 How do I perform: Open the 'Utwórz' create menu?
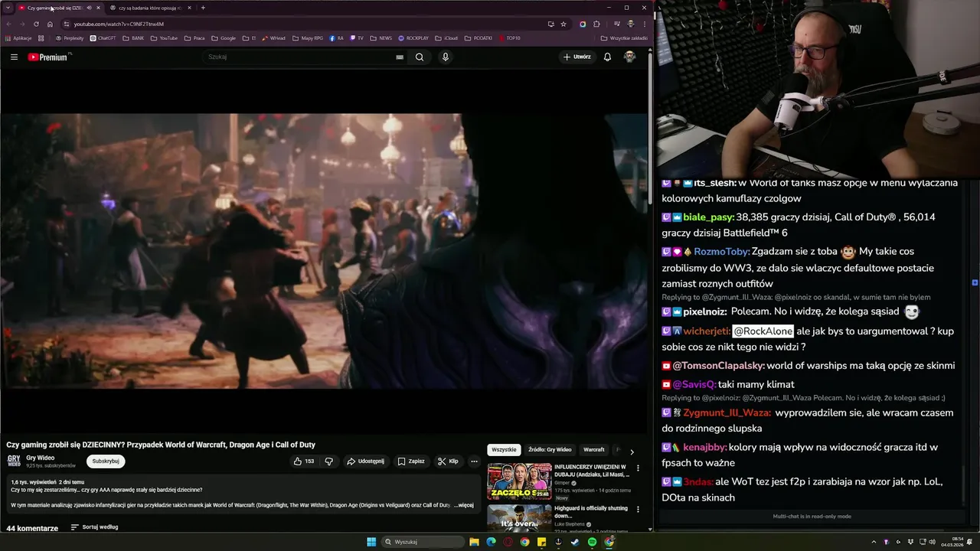pyautogui.click(x=577, y=57)
